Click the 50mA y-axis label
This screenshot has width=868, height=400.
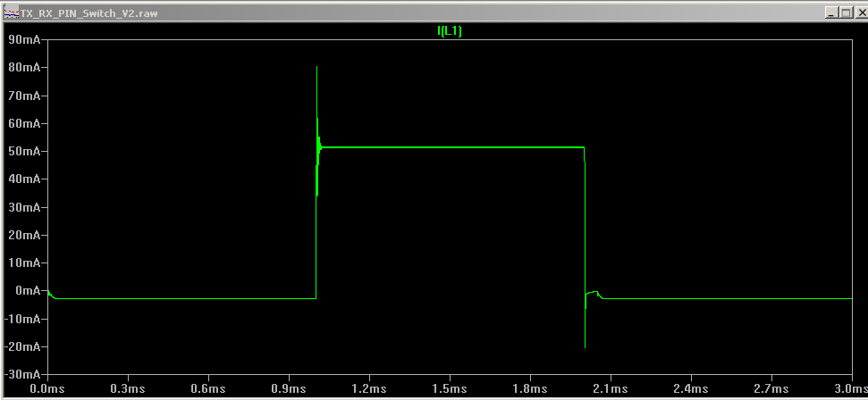[24, 151]
